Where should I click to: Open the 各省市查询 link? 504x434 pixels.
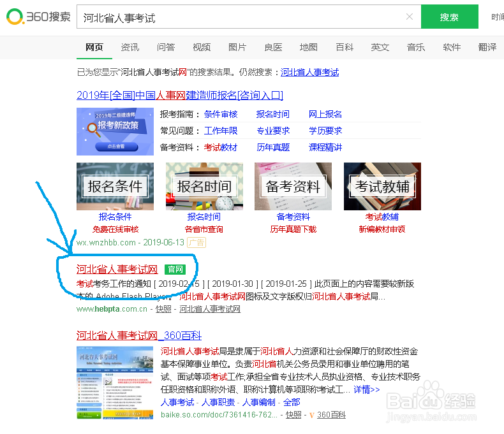click(204, 229)
